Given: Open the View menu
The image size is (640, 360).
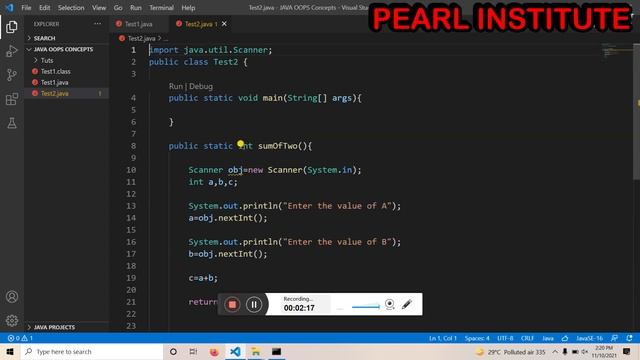Looking at the screenshot, I should pyautogui.click(x=99, y=7).
